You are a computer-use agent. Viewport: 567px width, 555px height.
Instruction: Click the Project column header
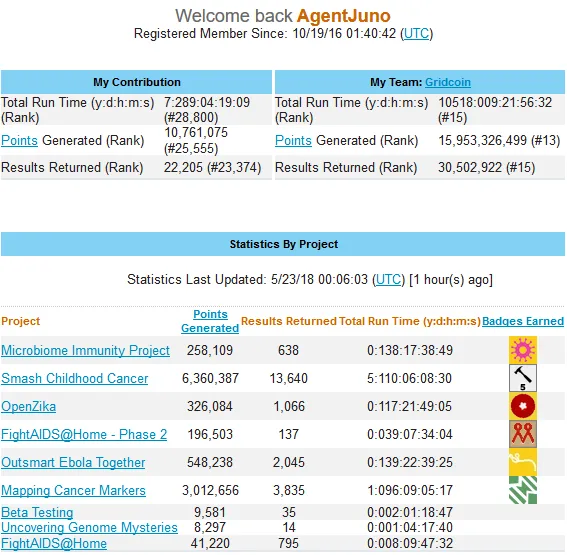pyautogui.click(x=21, y=321)
